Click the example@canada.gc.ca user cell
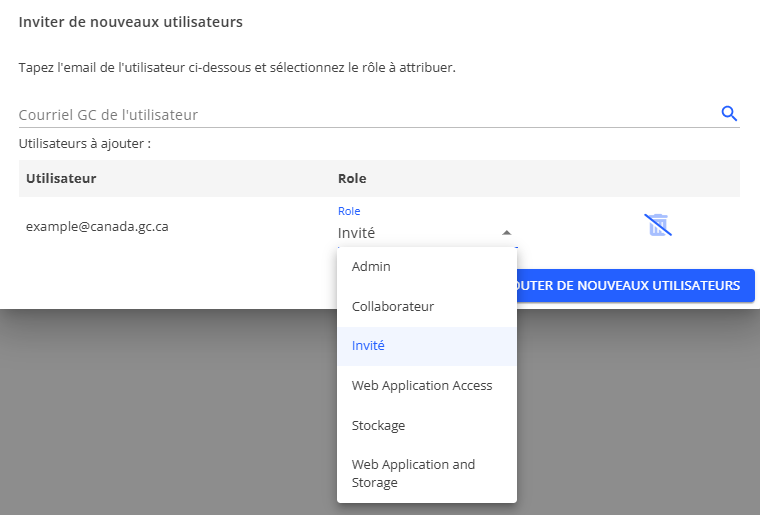The width and height of the screenshot is (760, 515). 97,226
